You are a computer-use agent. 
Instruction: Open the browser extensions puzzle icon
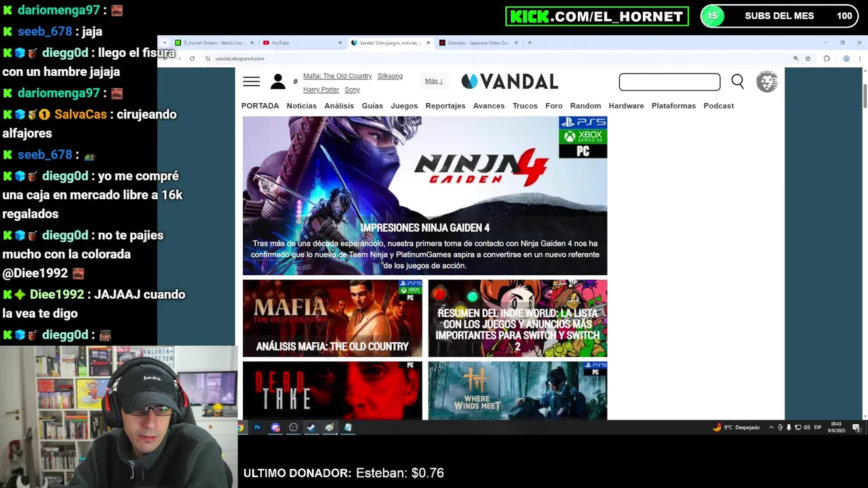pos(827,58)
